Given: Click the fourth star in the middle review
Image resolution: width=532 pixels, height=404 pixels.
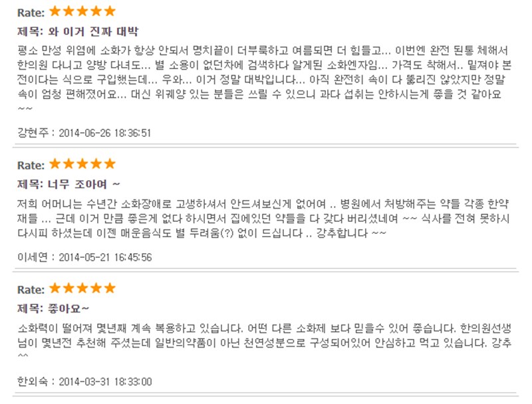Looking at the screenshot, I should click(x=96, y=164).
